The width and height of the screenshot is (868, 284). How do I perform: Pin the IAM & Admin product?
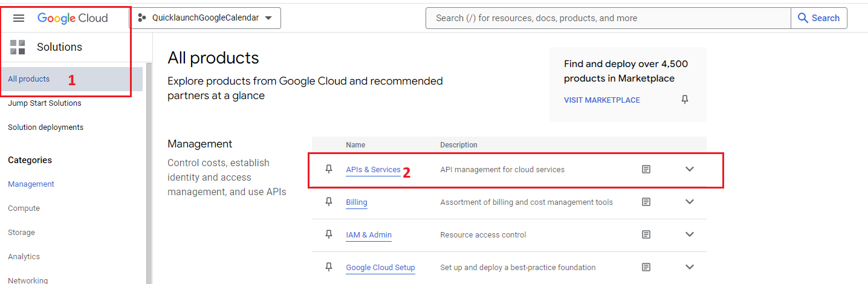click(x=329, y=234)
